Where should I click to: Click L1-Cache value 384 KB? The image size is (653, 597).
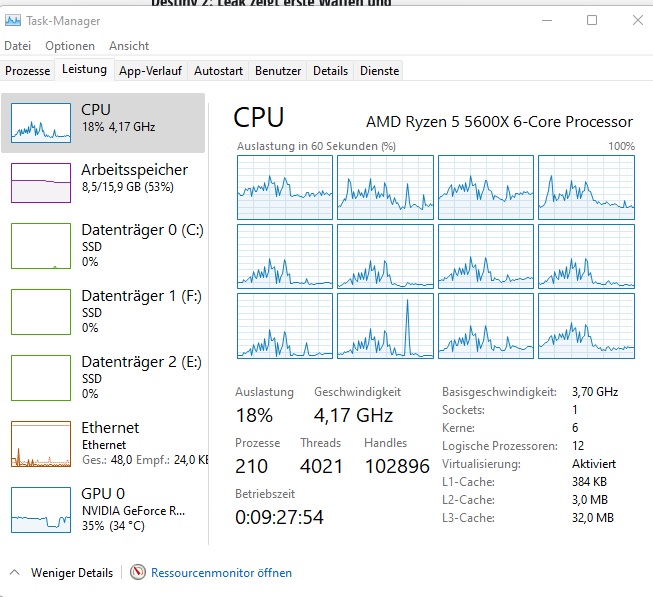[589, 482]
